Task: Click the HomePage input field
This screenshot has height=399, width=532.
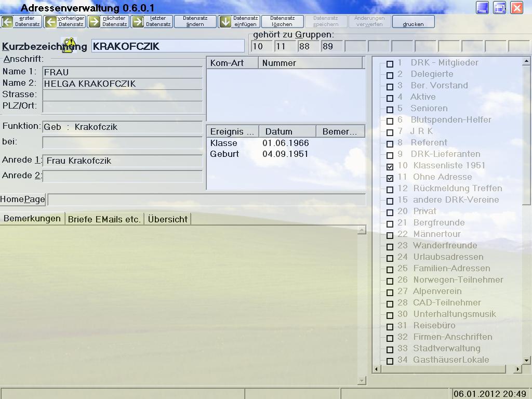Action: tap(206, 199)
